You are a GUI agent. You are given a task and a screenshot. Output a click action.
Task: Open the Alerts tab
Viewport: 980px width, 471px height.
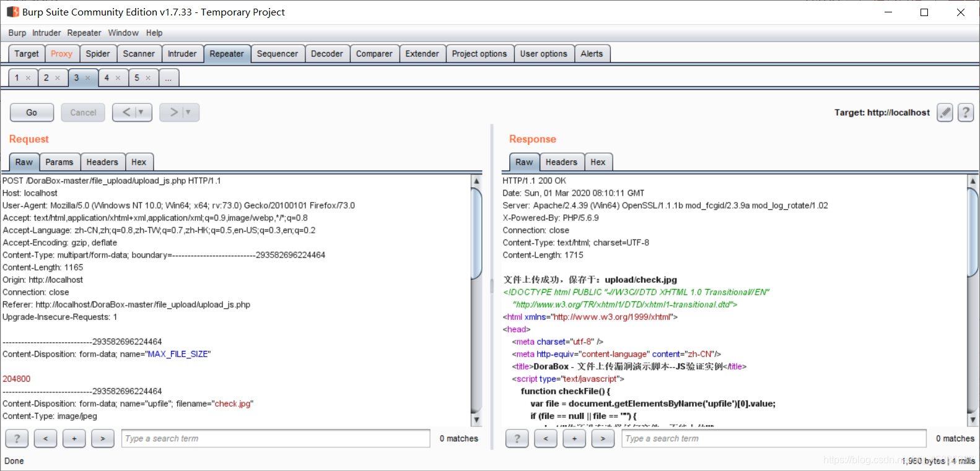592,54
